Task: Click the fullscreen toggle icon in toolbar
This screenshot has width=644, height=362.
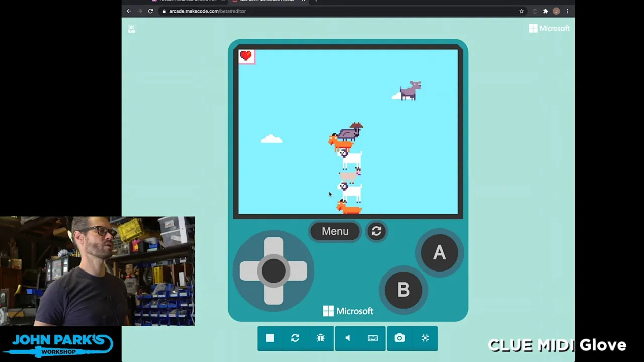Action: pyautogui.click(x=425, y=338)
